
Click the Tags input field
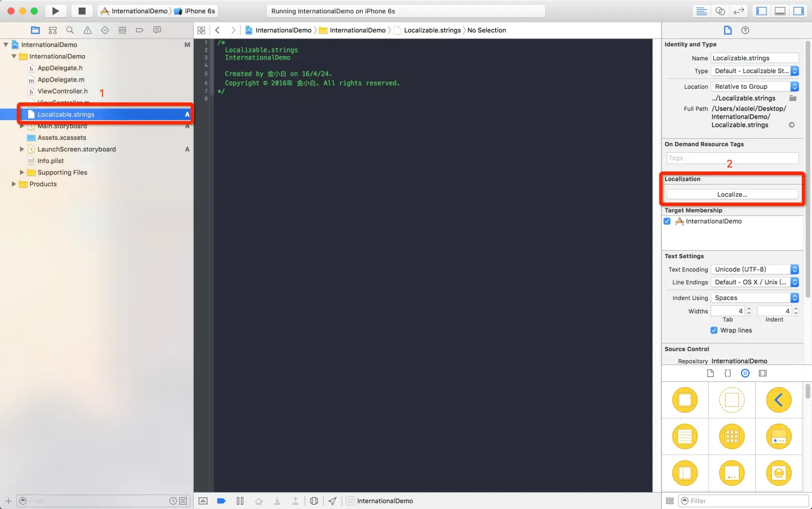[x=732, y=158]
